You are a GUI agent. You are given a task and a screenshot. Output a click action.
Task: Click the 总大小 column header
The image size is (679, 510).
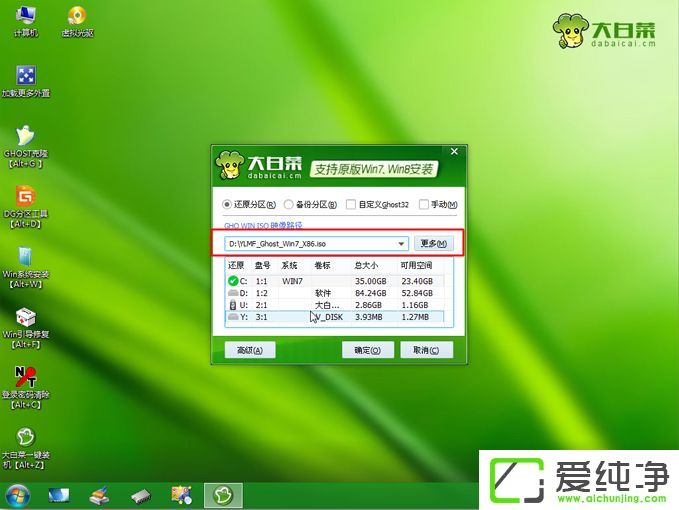click(x=366, y=265)
